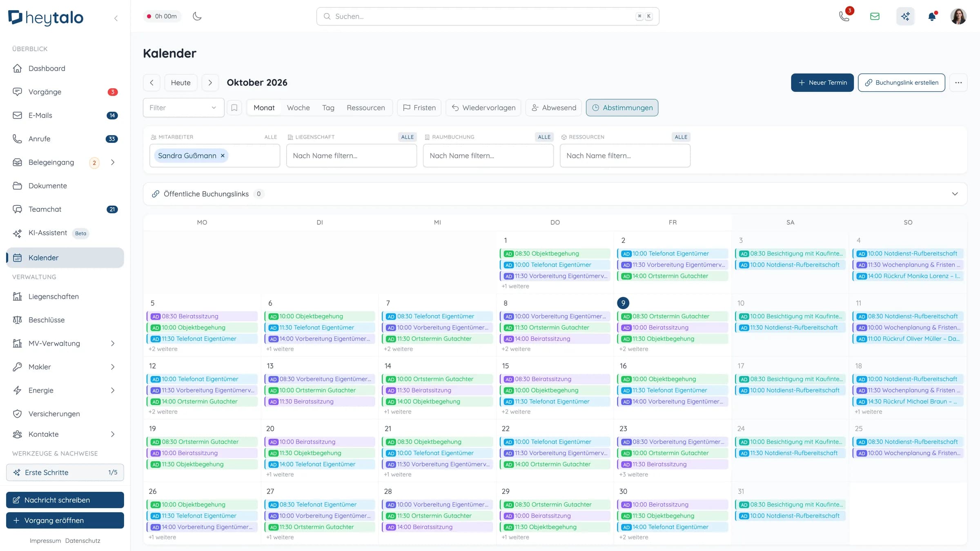Click the Liegenschaft name filter field

pos(351,156)
